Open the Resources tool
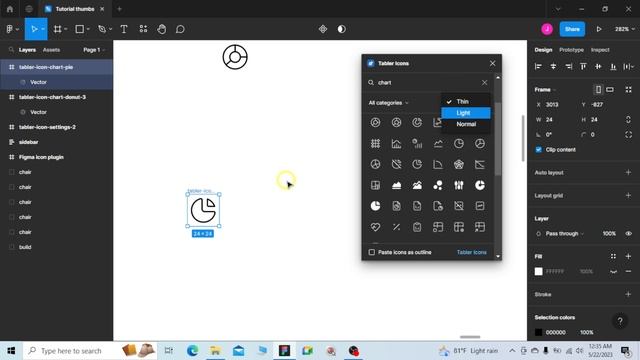The image size is (640, 360). (x=143, y=29)
